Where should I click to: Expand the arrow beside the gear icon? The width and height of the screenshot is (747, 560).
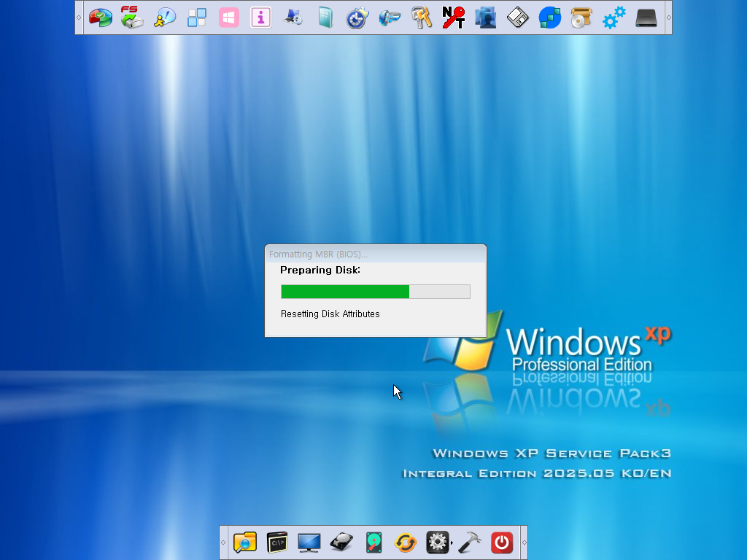tap(452, 542)
